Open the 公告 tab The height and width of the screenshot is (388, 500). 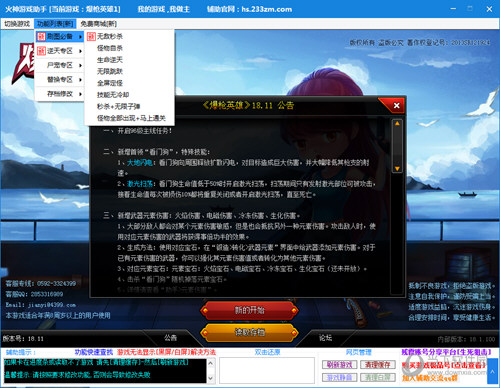[x=170, y=338]
